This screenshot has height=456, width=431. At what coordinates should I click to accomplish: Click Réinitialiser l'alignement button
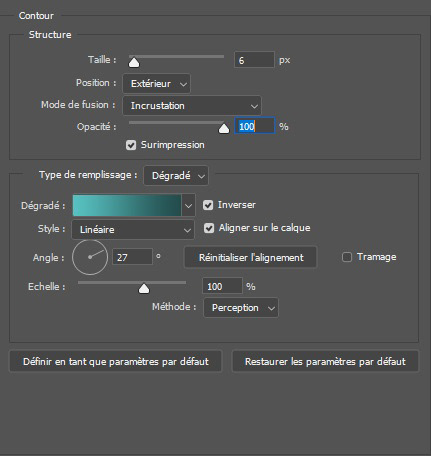click(x=251, y=257)
